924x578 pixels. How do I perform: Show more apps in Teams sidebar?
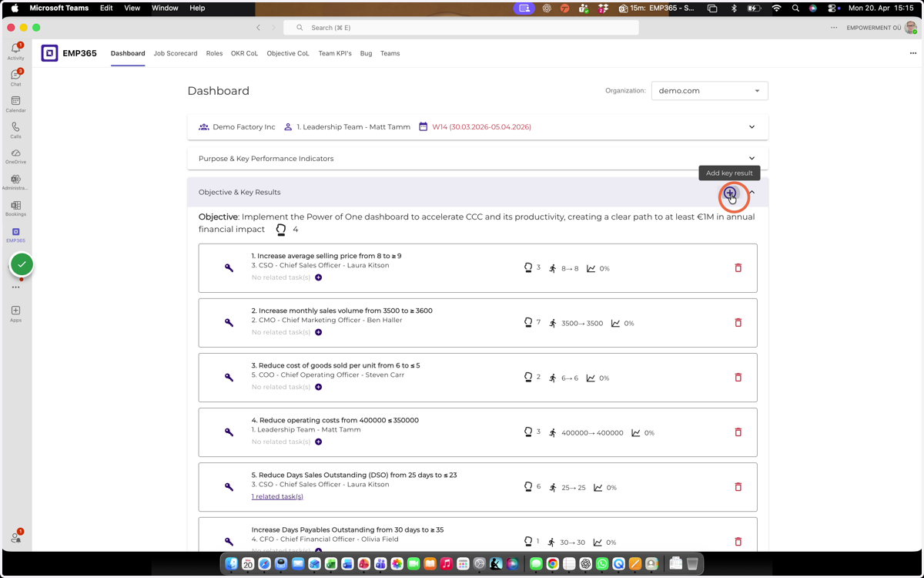point(15,287)
